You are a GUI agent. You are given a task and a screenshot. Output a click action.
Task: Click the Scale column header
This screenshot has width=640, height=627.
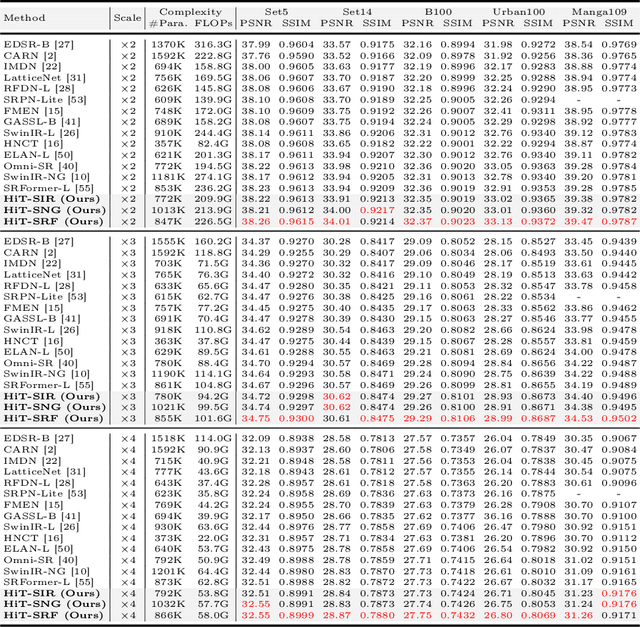pos(128,17)
